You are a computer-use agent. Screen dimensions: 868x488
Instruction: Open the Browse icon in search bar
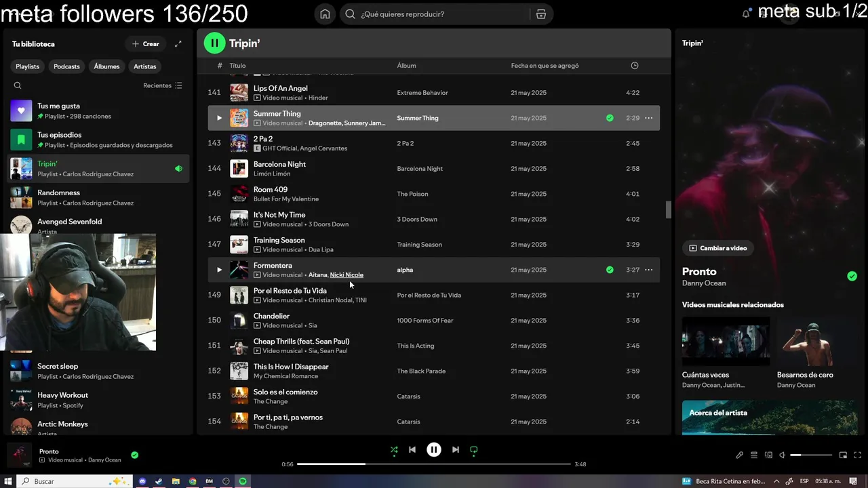click(x=540, y=14)
